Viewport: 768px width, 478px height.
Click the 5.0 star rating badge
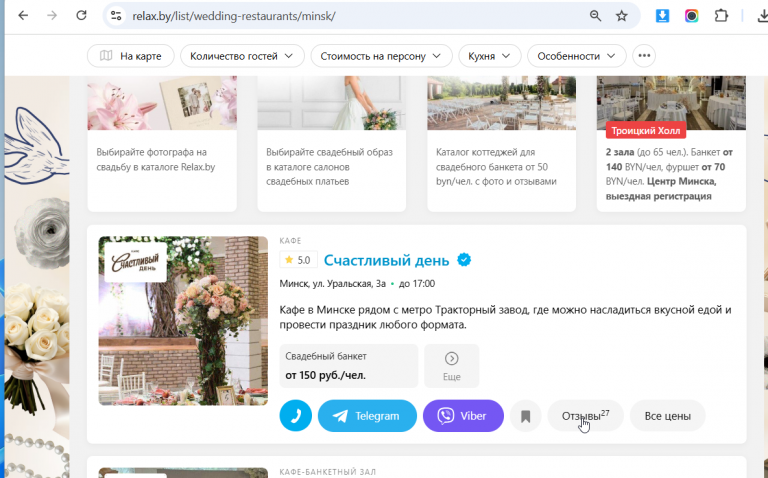(298, 260)
